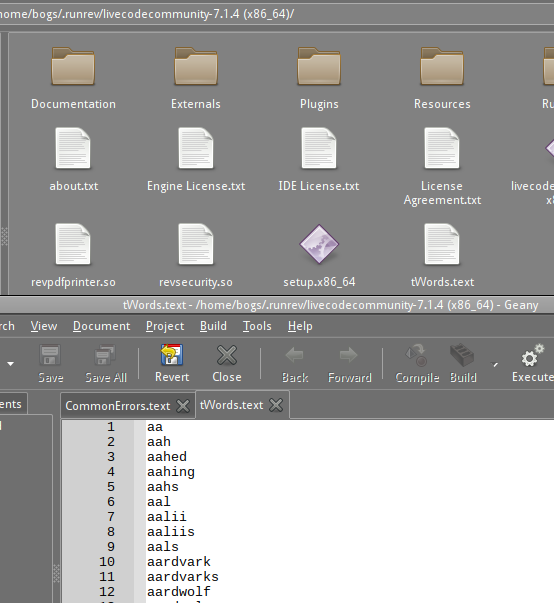Viewport: 554px width, 603px height.
Task: Click the word 'aahed' in the editor
Action: click(x=167, y=457)
